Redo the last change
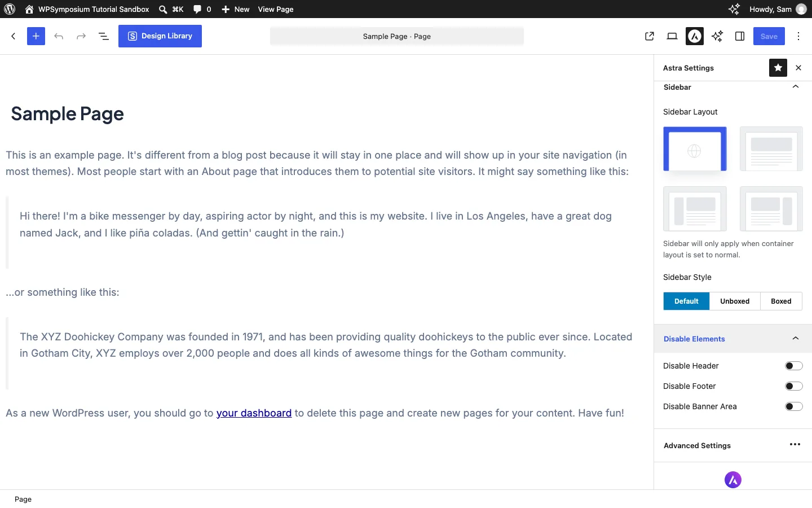 point(81,36)
